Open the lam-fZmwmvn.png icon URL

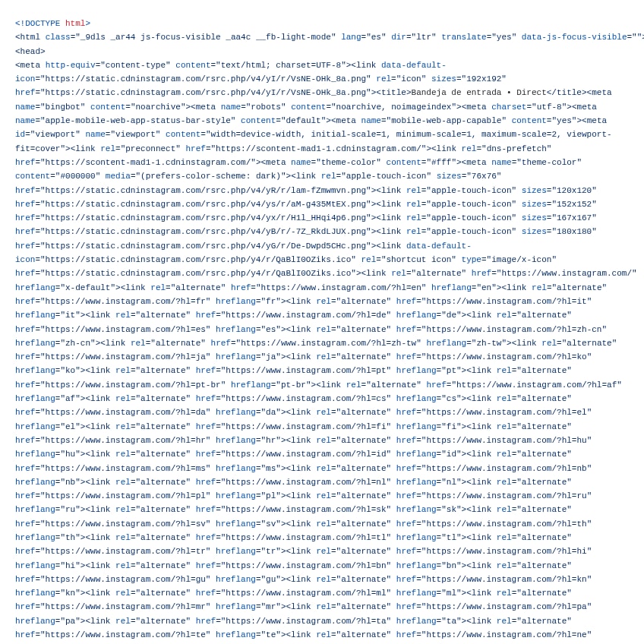[205, 190]
